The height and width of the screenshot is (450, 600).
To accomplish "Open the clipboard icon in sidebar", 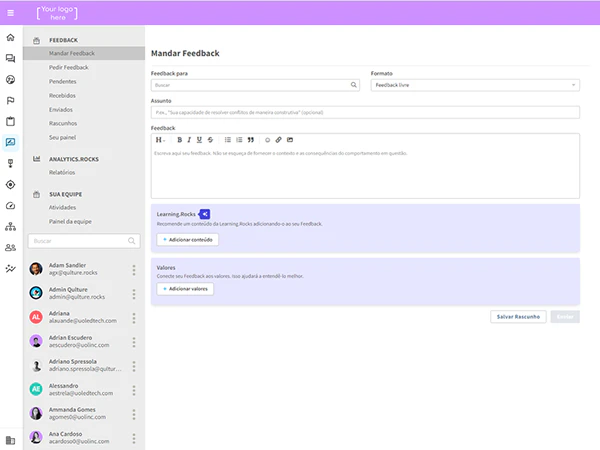I will (10, 121).
